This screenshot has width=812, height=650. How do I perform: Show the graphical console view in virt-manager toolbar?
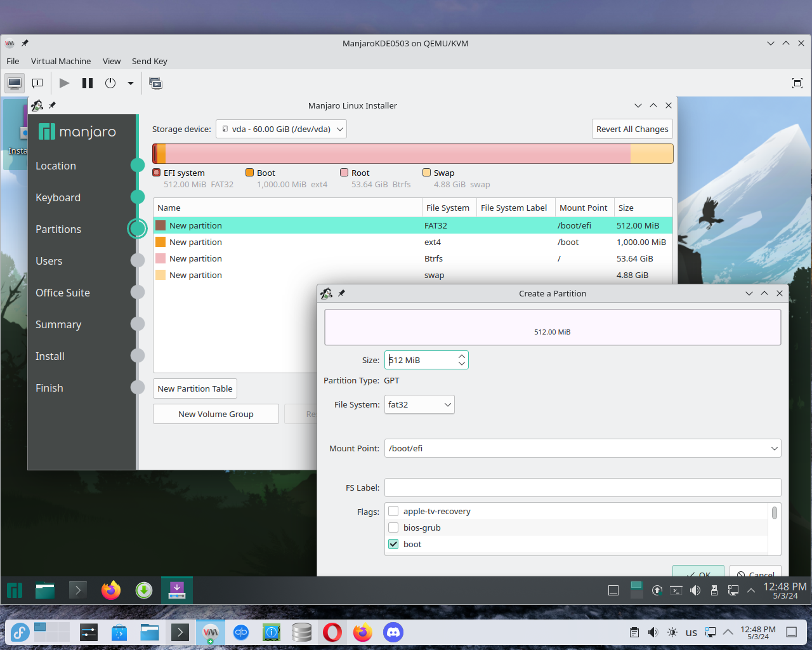point(15,83)
